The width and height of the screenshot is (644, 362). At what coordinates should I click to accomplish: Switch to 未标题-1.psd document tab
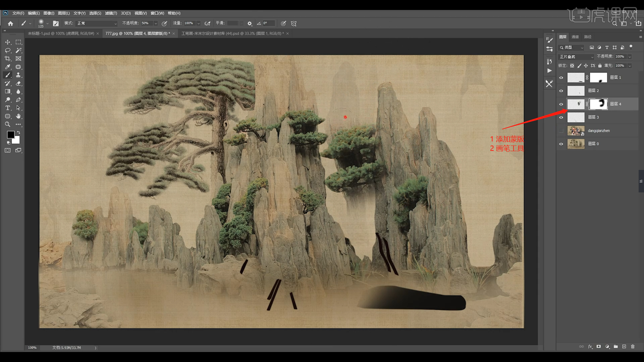point(61,34)
